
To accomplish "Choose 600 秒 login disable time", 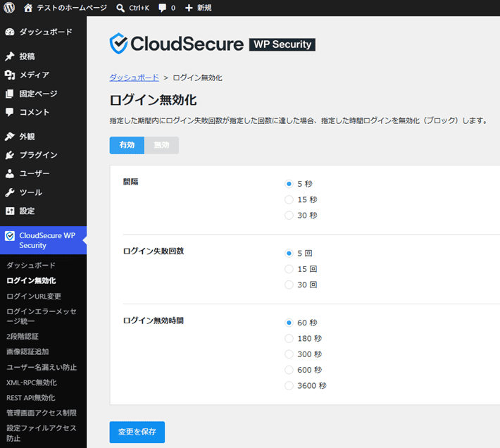I will [289, 370].
